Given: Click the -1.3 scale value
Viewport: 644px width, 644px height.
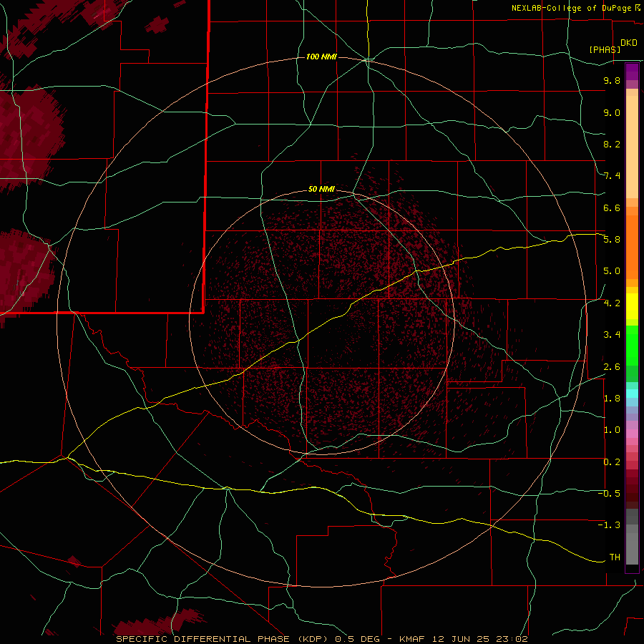Looking at the screenshot, I should pyautogui.click(x=609, y=525).
